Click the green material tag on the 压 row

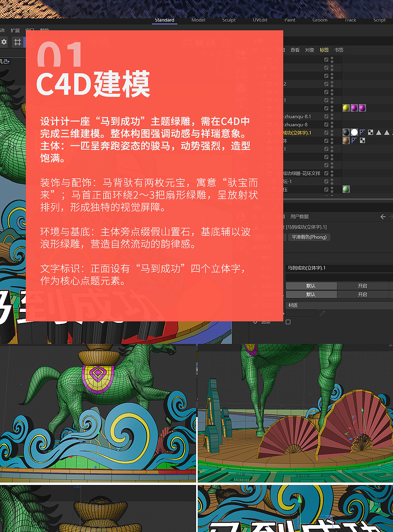346,189
